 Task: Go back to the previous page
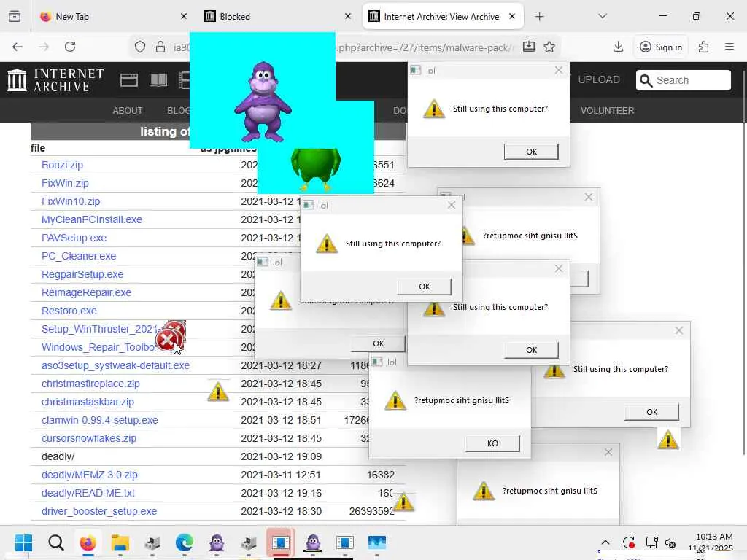(18, 47)
